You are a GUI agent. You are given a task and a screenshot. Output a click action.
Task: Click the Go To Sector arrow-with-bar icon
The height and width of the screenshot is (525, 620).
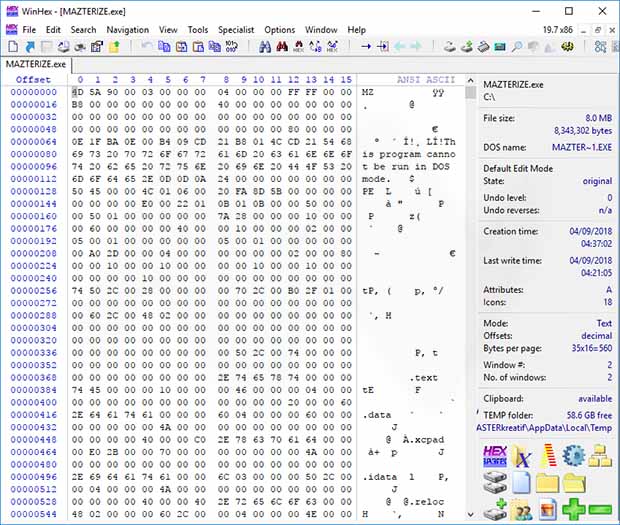pyautogui.click(x=383, y=47)
